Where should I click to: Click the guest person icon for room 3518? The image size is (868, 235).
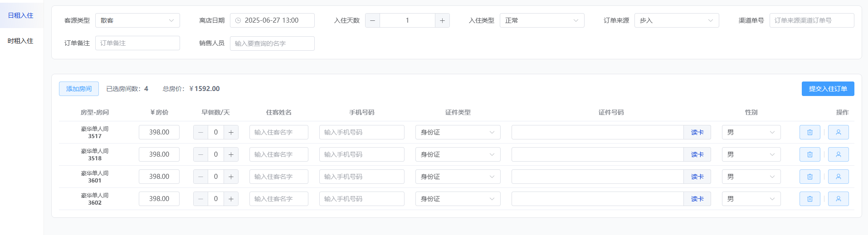pos(838,154)
